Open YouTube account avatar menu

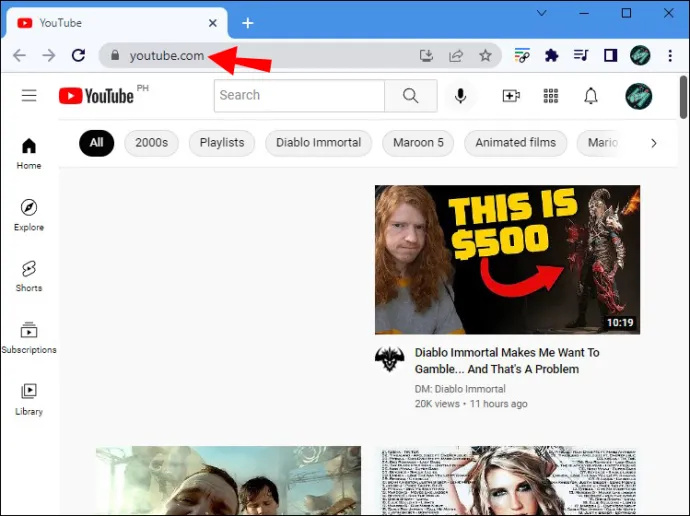click(639, 96)
